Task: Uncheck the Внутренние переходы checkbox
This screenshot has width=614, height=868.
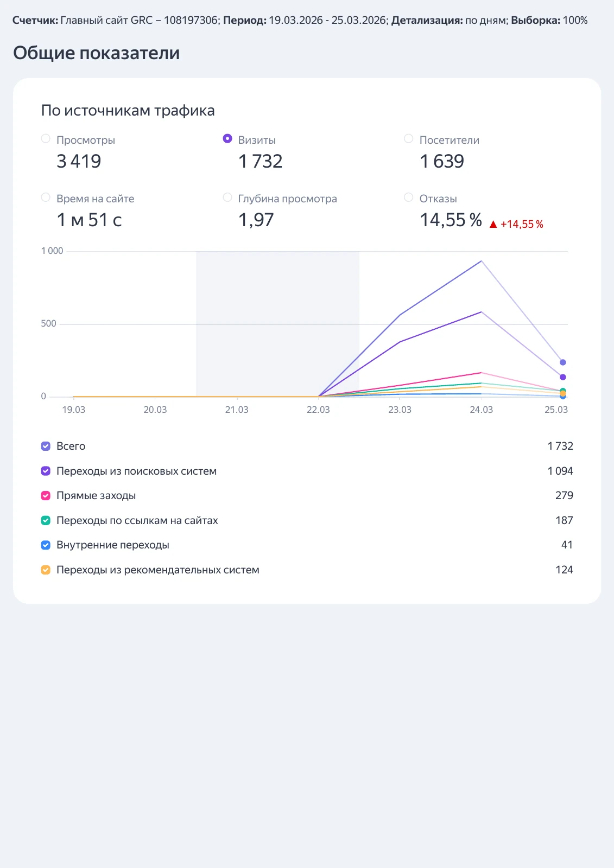Action: [x=46, y=545]
